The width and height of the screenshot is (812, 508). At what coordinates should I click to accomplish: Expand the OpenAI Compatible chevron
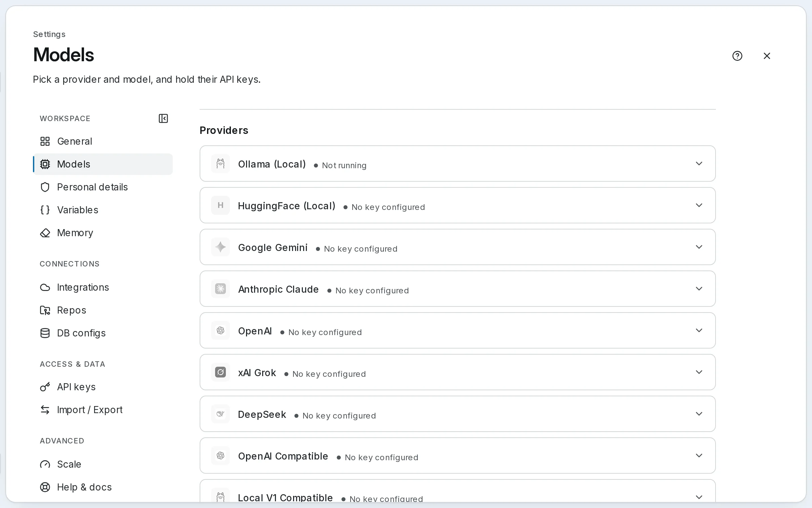pyautogui.click(x=699, y=456)
